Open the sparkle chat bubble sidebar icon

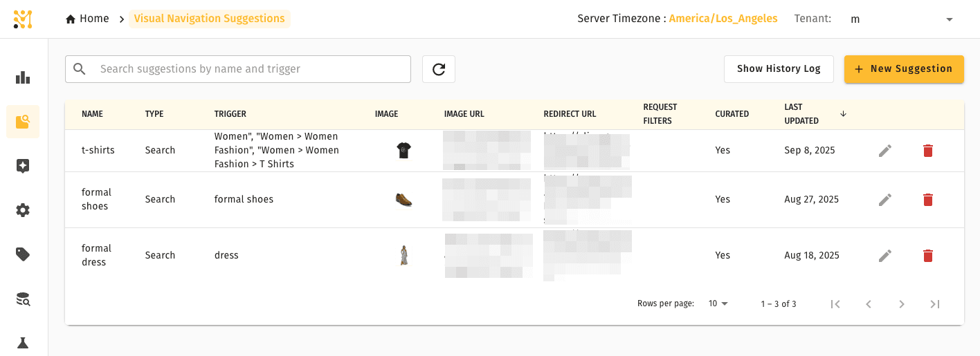23,166
